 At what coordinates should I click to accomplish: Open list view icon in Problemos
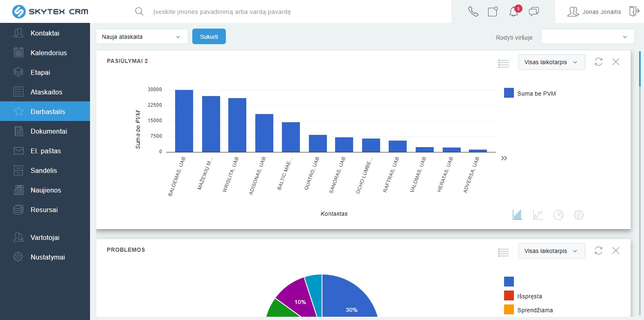pos(504,252)
